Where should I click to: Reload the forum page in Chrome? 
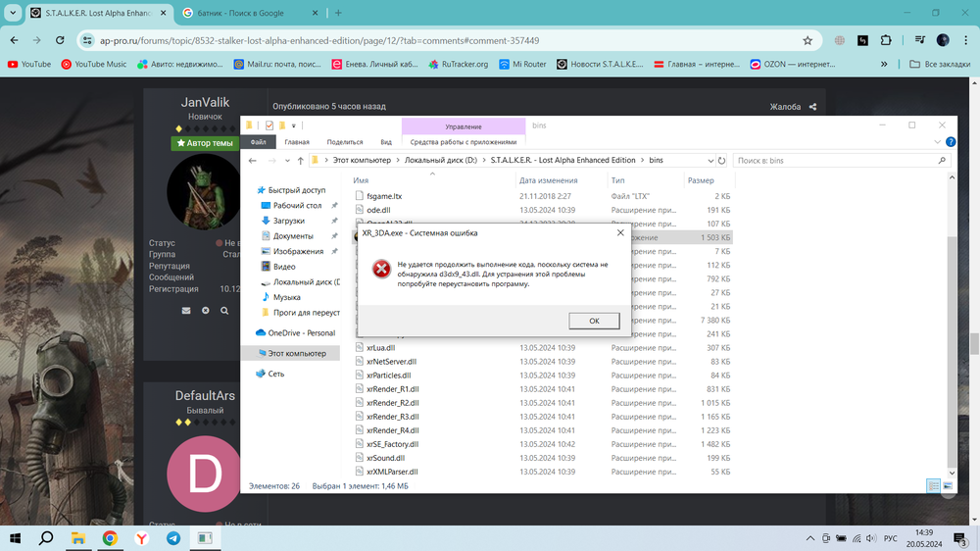point(60,41)
